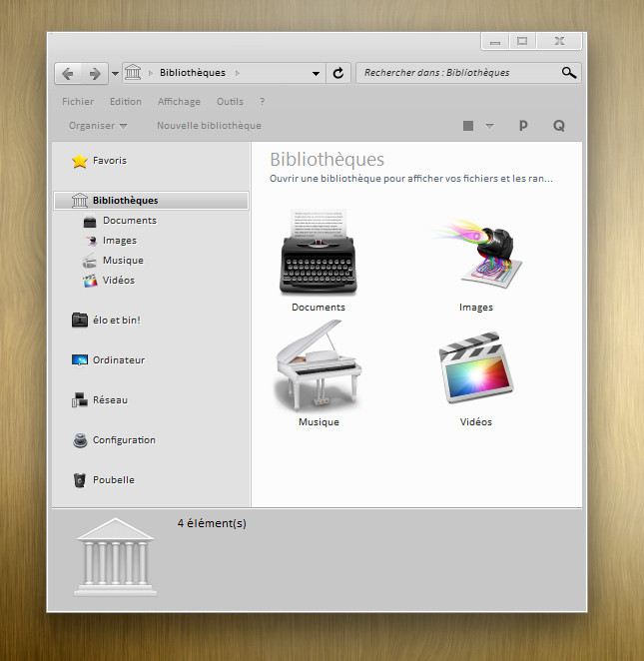
Task: Close the Bibliothèques window
Action: click(559, 41)
